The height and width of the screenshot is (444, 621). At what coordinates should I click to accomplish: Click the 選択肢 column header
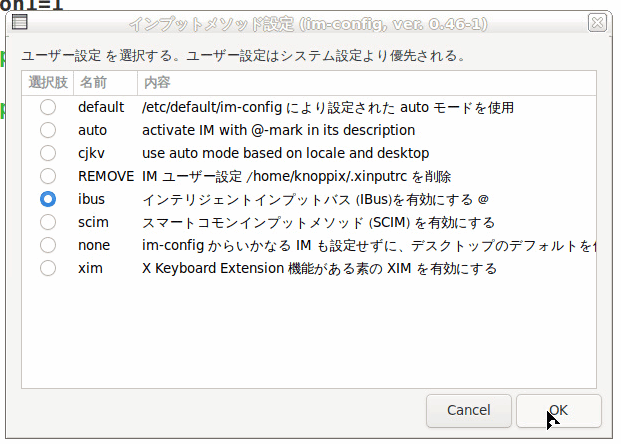point(48,82)
